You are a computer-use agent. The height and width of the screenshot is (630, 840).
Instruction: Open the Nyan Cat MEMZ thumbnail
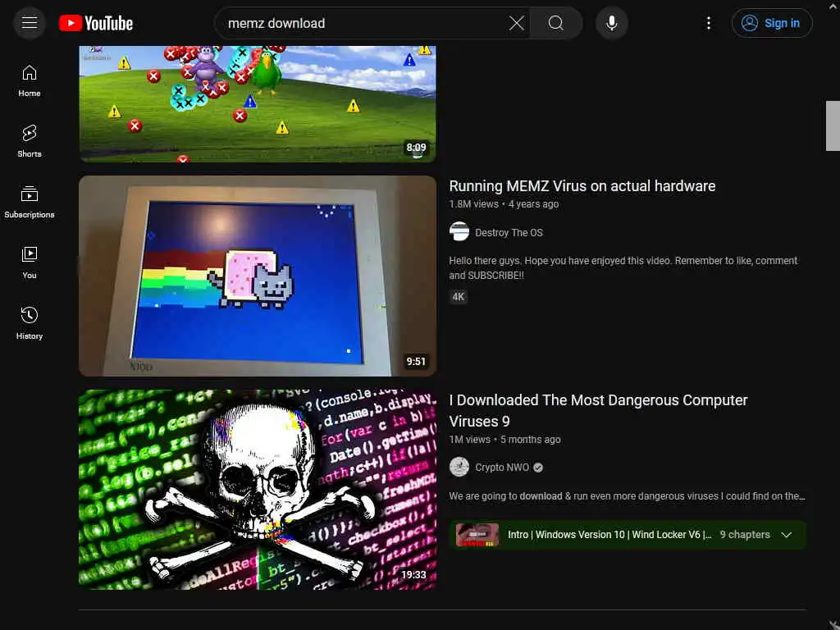[x=258, y=276]
